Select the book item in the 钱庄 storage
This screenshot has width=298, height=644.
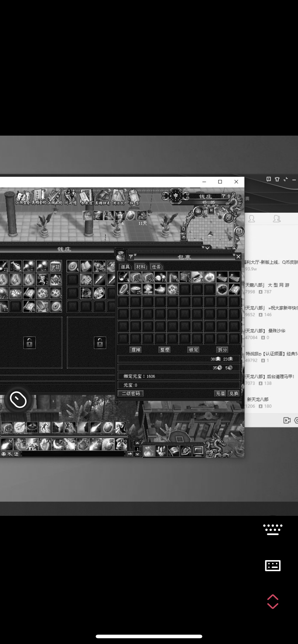pyautogui.click(x=86, y=266)
